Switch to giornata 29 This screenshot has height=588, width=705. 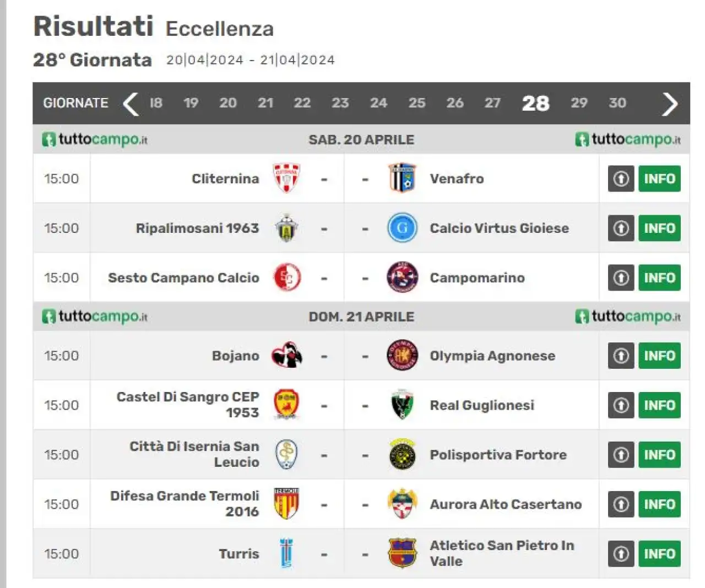[x=579, y=103]
